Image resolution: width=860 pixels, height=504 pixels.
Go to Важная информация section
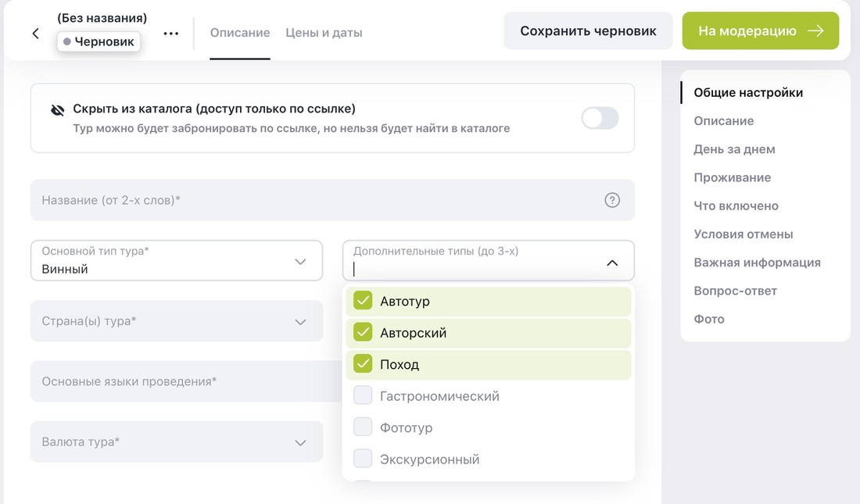757,262
